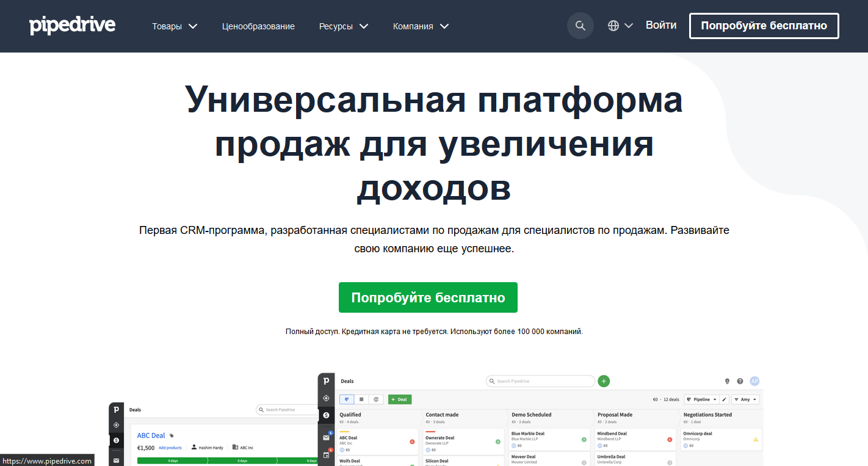Open the question mark help icon

click(740, 381)
